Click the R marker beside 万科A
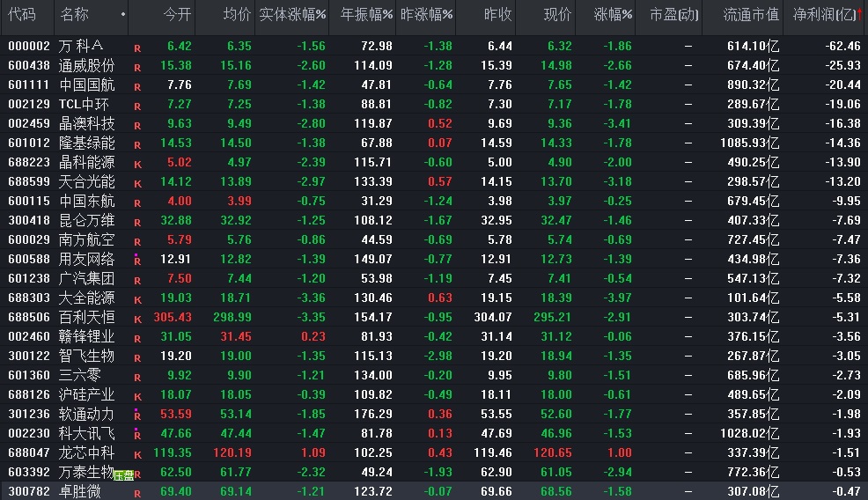 click(137, 48)
